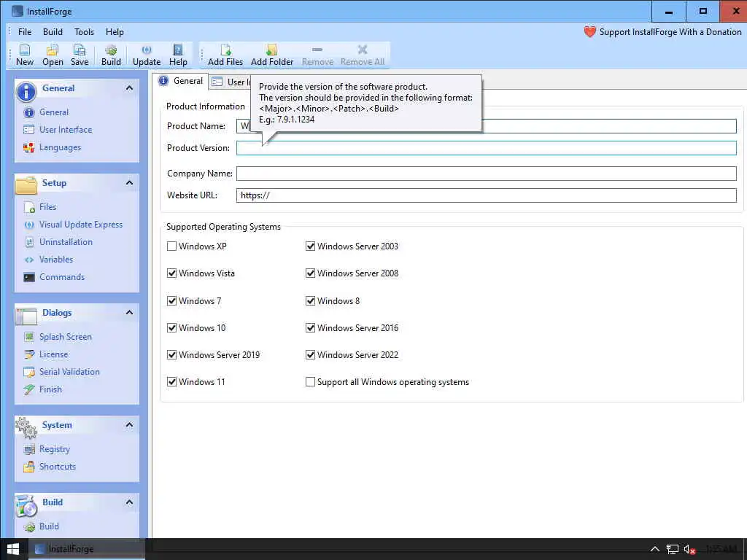Click Support InstallForge With a Donation link
Image resolution: width=747 pixels, height=560 pixels.
coord(670,32)
